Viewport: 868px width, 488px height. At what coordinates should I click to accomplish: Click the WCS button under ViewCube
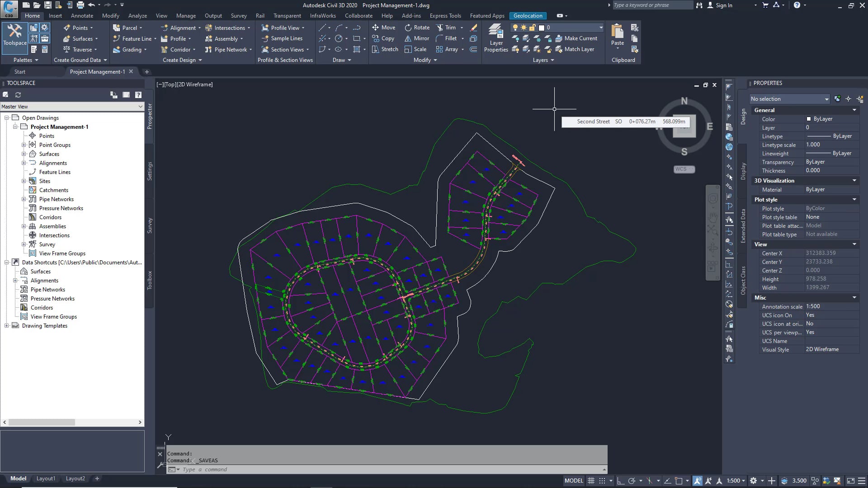click(684, 169)
